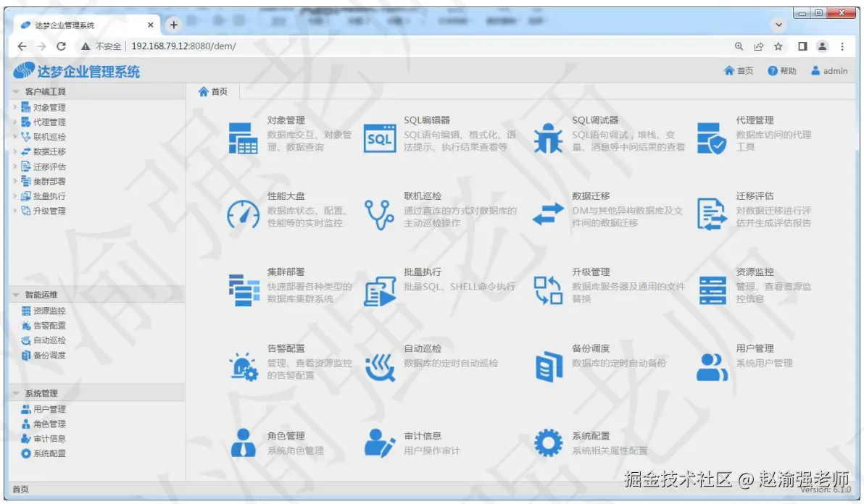Open the 联机巡检 stethoscope tile icon
This screenshot has height=504, width=864.
point(379,214)
